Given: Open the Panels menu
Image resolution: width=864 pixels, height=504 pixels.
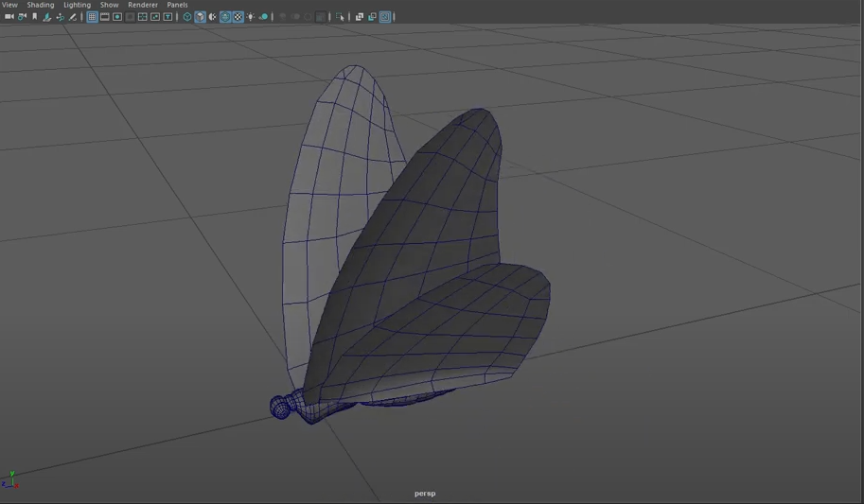Looking at the screenshot, I should point(177,5).
